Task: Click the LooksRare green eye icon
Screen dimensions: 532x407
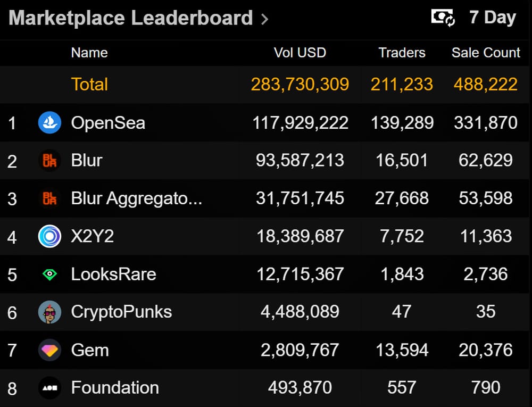Action: [49, 275]
